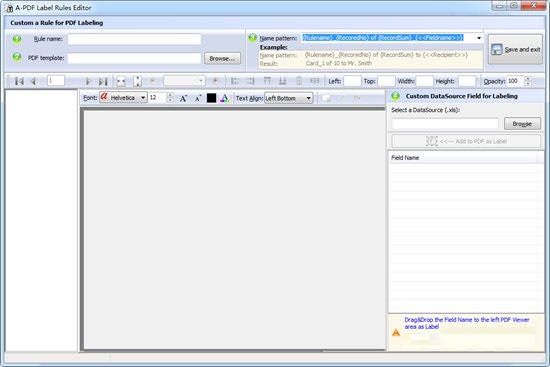Click the same height icon
The image size is (550, 367).
[299, 81]
